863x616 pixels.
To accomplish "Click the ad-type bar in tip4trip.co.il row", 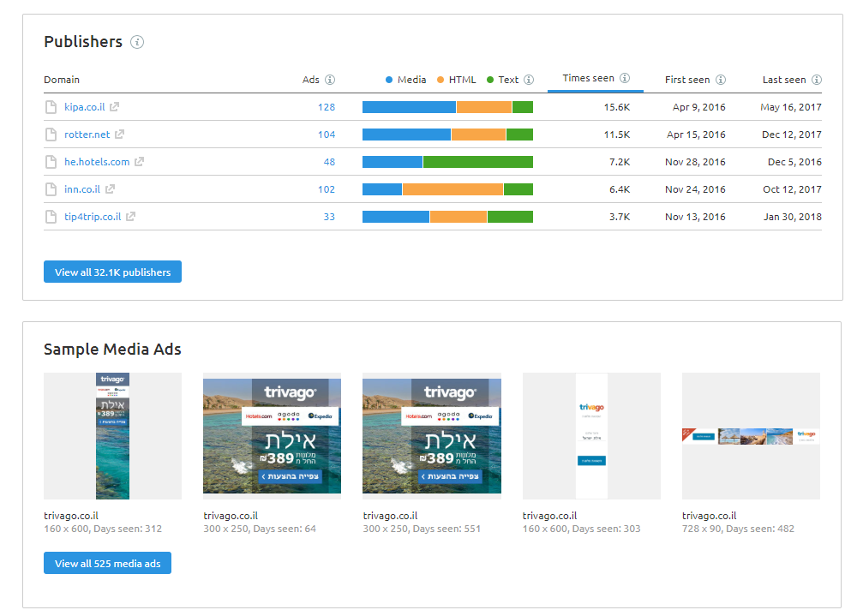I will (447, 218).
